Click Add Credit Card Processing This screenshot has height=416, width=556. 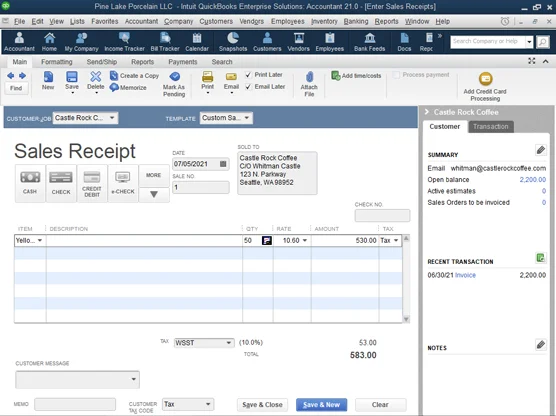click(x=485, y=87)
